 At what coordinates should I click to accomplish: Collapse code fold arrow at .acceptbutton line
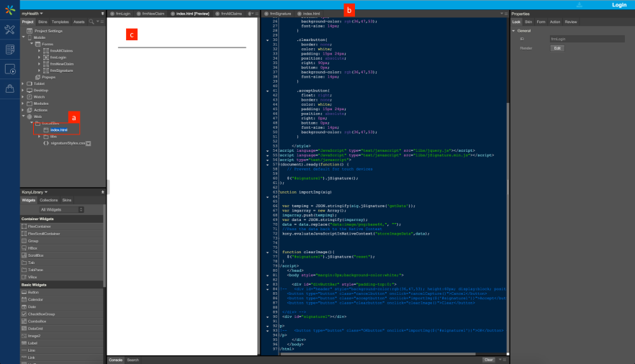(267, 91)
